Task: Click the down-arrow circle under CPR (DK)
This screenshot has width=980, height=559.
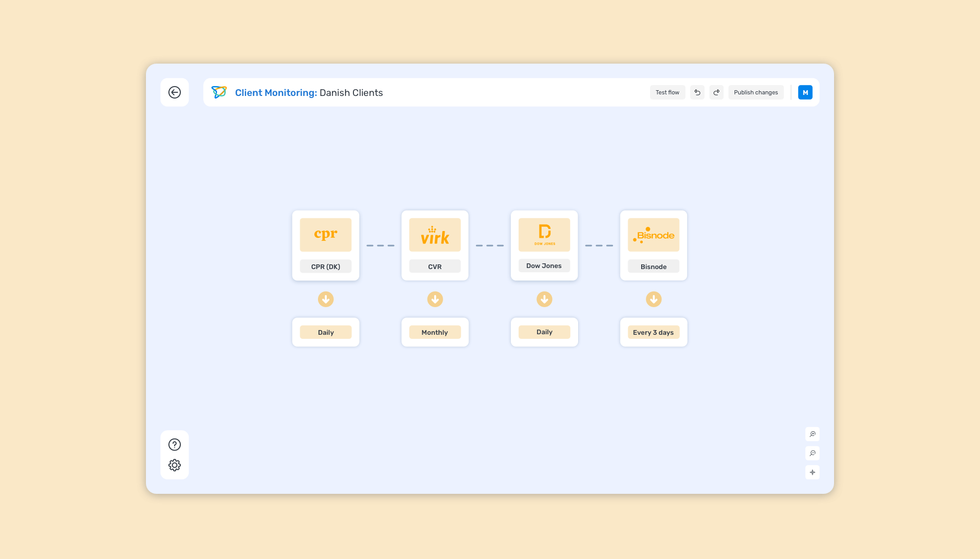Action: [326, 299]
